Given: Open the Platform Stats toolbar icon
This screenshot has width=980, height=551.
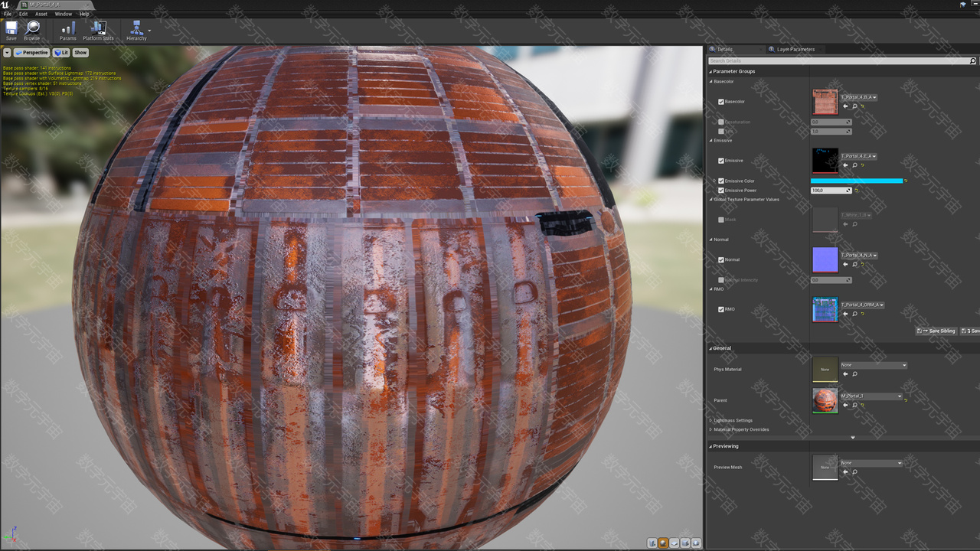Looking at the screenshot, I should [x=98, y=31].
